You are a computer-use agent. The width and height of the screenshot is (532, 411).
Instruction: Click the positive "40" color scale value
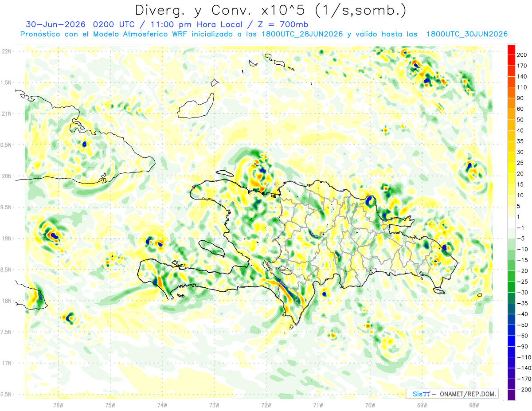[x=520, y=130]
